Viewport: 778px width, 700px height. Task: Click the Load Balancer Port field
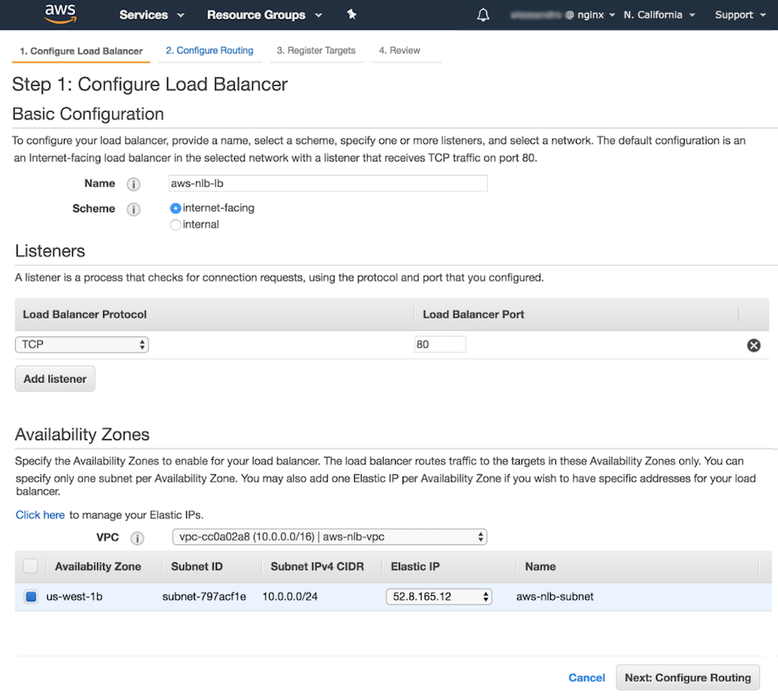[440, 344]
